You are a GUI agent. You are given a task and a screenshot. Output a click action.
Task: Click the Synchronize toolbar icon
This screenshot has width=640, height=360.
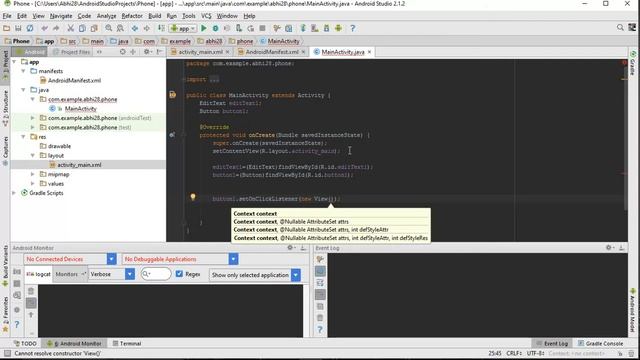tap(30, 28)
